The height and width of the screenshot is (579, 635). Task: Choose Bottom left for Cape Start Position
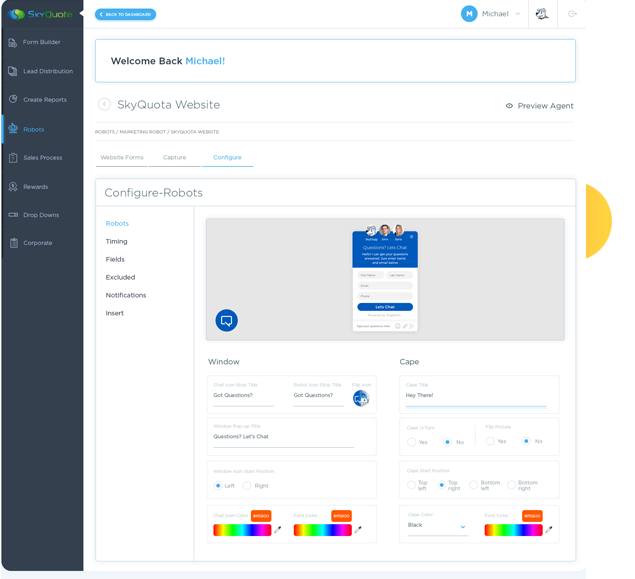point(472,486)
